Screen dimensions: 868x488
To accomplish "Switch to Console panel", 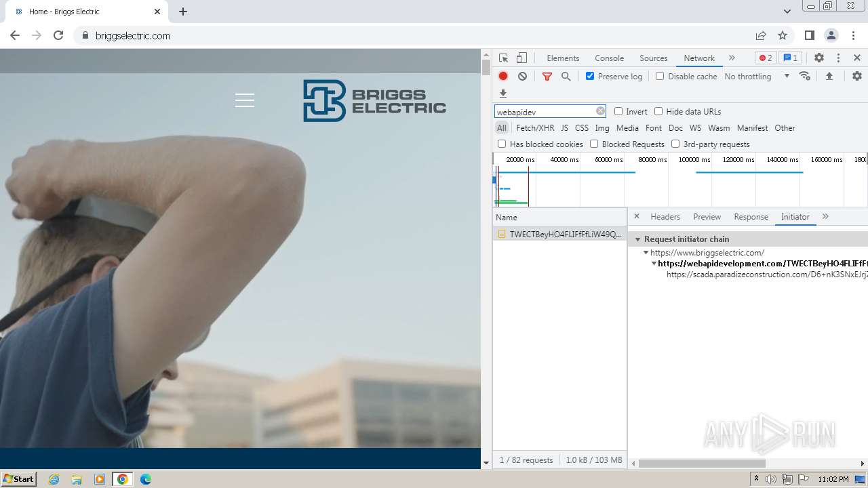I will (609, 58).
